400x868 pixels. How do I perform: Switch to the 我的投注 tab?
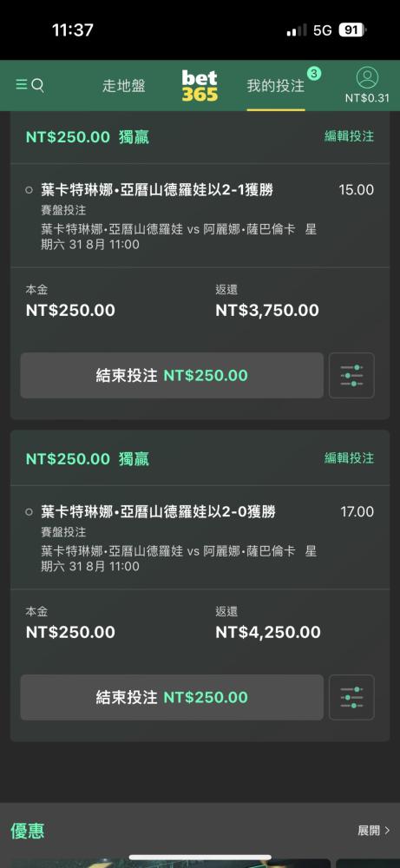276,86
